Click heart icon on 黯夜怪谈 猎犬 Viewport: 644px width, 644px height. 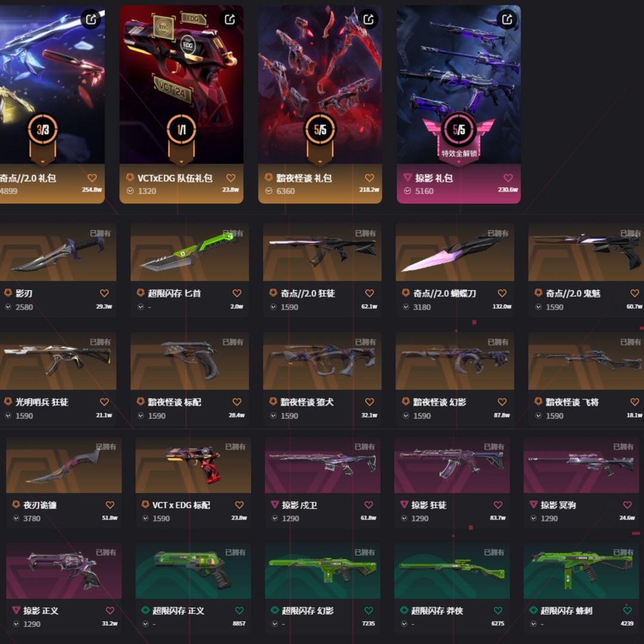(x=369, y=402)
